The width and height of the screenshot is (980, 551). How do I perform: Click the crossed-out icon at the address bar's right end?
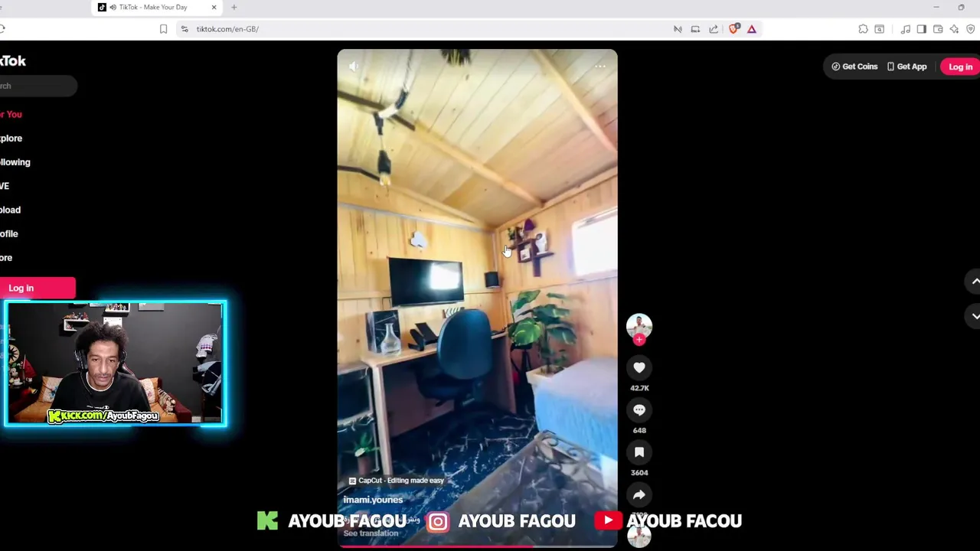(x=678, y=29)
